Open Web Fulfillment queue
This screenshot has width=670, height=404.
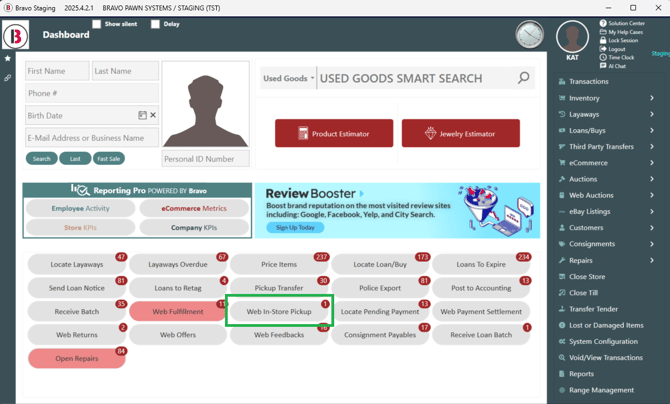pyautogui.click(x=178, y=312)
